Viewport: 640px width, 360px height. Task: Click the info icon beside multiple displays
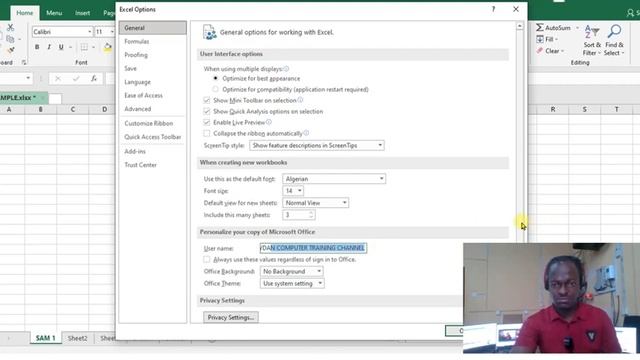coord(286,69)
